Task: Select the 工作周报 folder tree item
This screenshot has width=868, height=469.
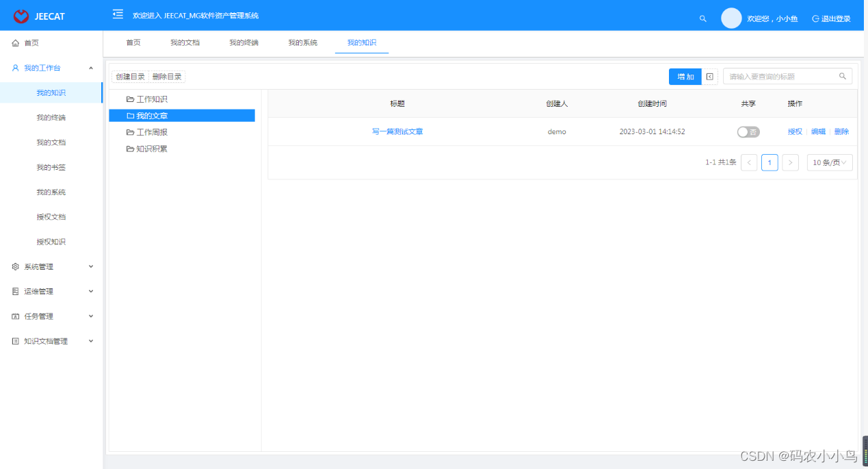Action: click(x=151, y=132)
